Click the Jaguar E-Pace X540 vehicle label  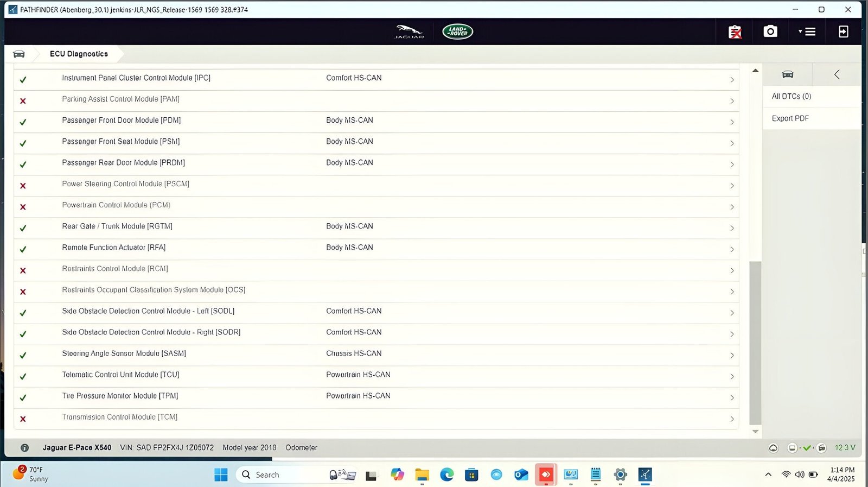click(x=77, y=448)
